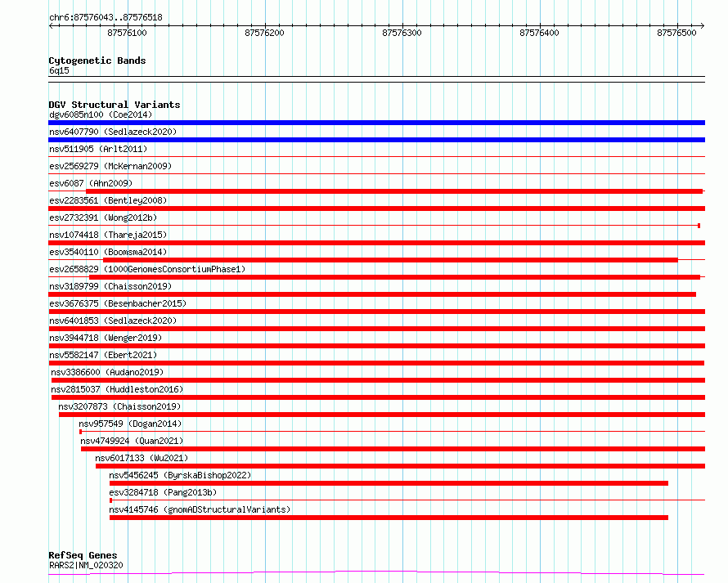728x583 pixels.
Task: Click esv2569279 (McKernan2009) label
Action: point(110,166)
